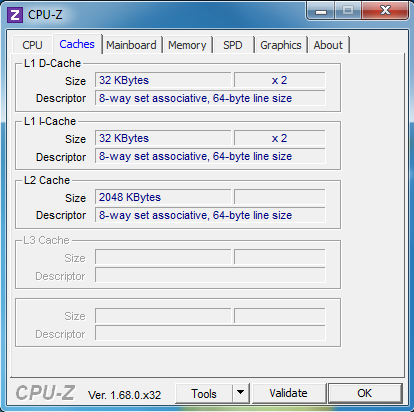Click the L2 Cache size field 2048 KBytes
The image size is (414, 412).
163,197
